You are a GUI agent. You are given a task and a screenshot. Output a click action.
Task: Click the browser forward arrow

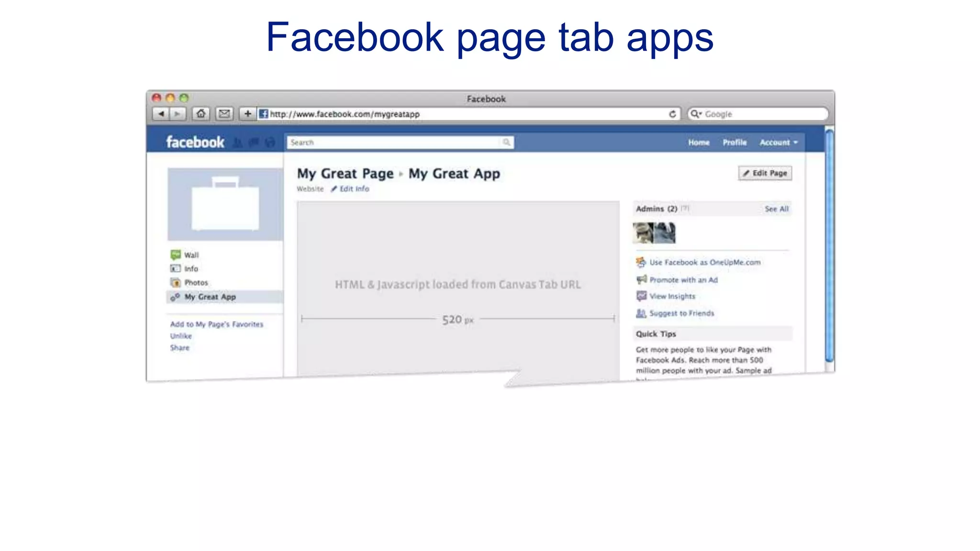coord(178,114)
